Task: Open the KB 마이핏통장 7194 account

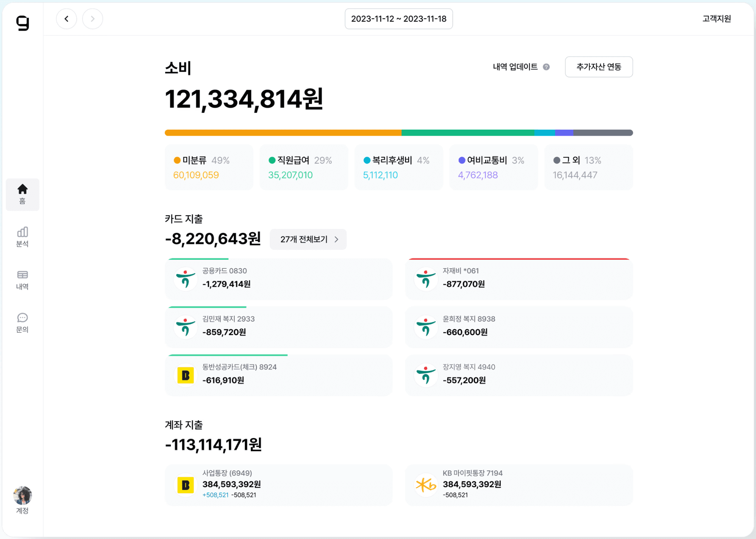Action: 519,485
